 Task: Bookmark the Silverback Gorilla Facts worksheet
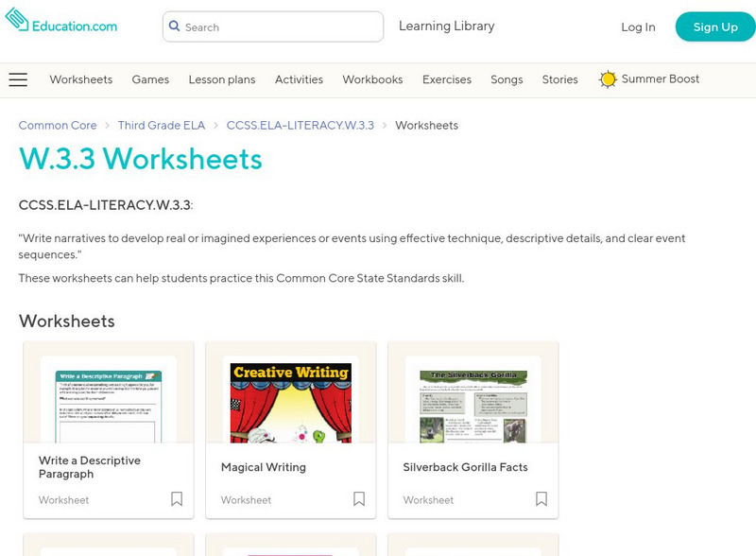[541, 498]
